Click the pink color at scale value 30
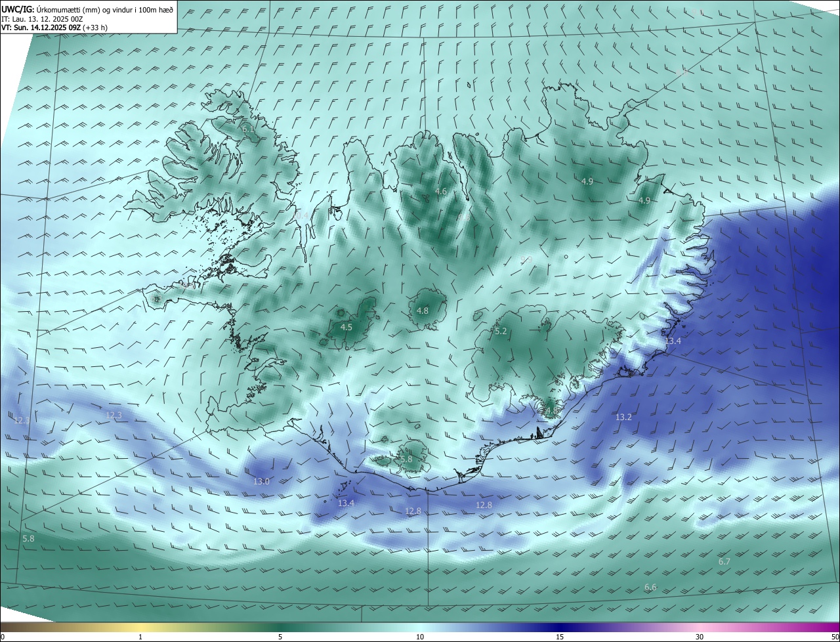The image size is (840, 642). coord(700,628)
